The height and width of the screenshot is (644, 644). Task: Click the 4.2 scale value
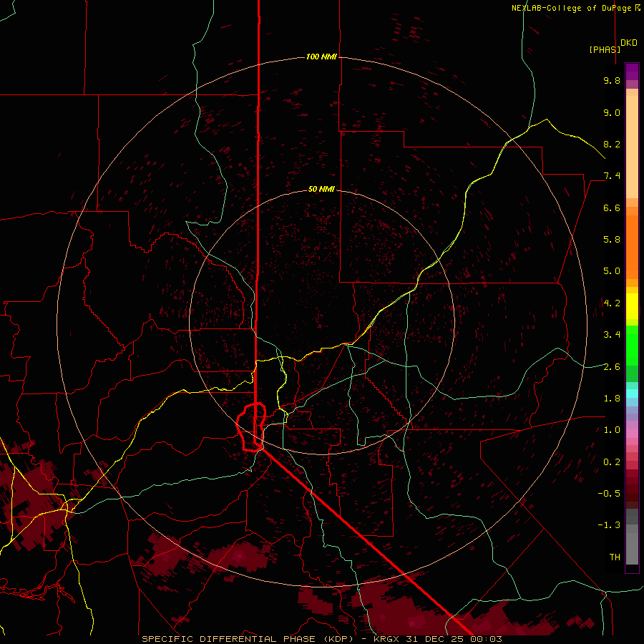tap(612, 303)
